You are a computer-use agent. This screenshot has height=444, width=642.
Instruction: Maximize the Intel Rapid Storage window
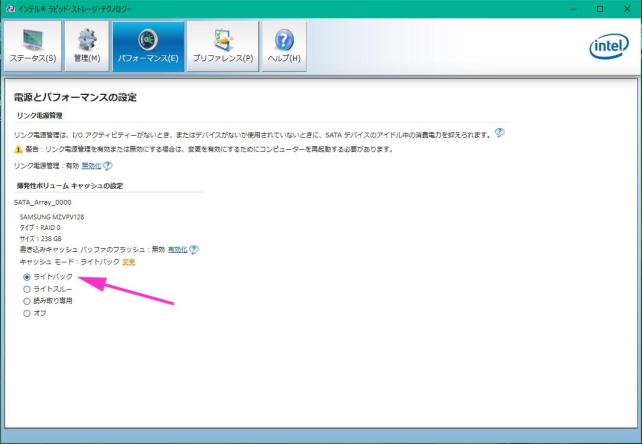[x=600, y=9]
